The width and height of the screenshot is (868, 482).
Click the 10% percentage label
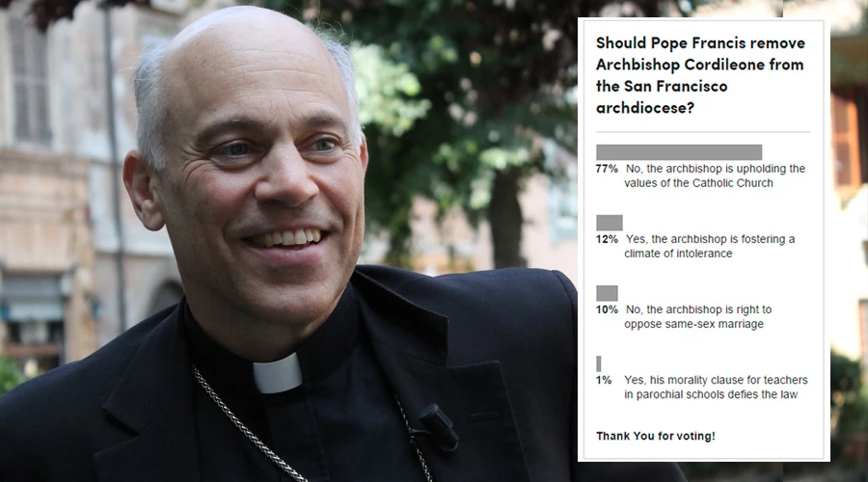pyautogui.click(x=607, y=309)
